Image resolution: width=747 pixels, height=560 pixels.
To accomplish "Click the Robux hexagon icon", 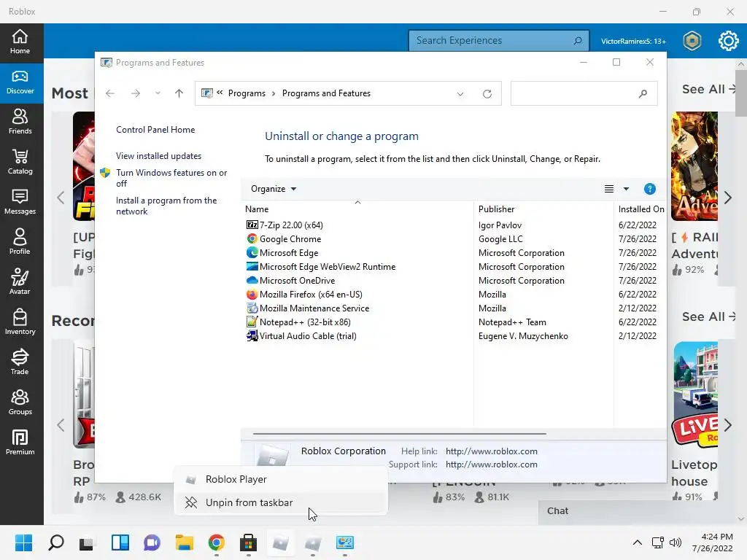I will (692, 41).
